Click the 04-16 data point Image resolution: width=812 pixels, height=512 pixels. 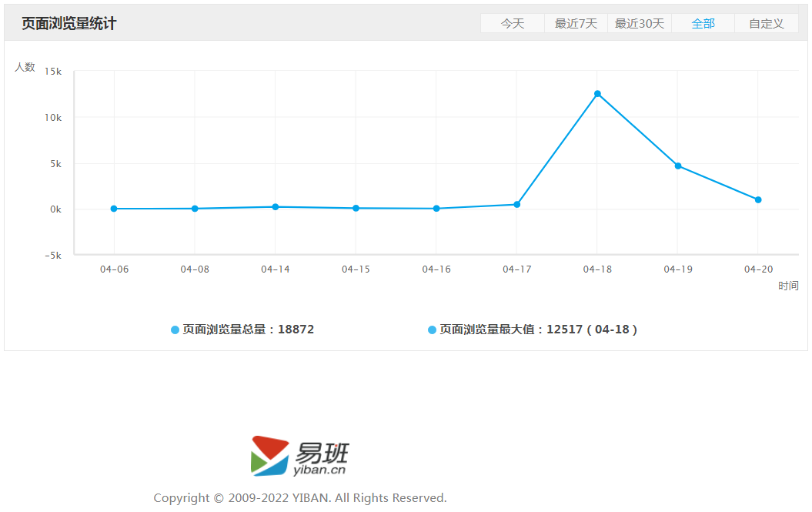[436, 209]
